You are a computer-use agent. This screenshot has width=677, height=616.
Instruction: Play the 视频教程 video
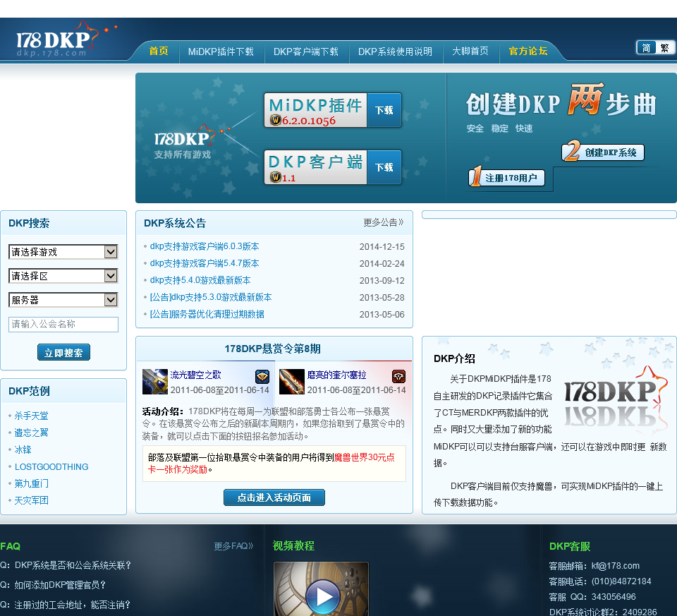pyautogui.click(x=322, y=596)
